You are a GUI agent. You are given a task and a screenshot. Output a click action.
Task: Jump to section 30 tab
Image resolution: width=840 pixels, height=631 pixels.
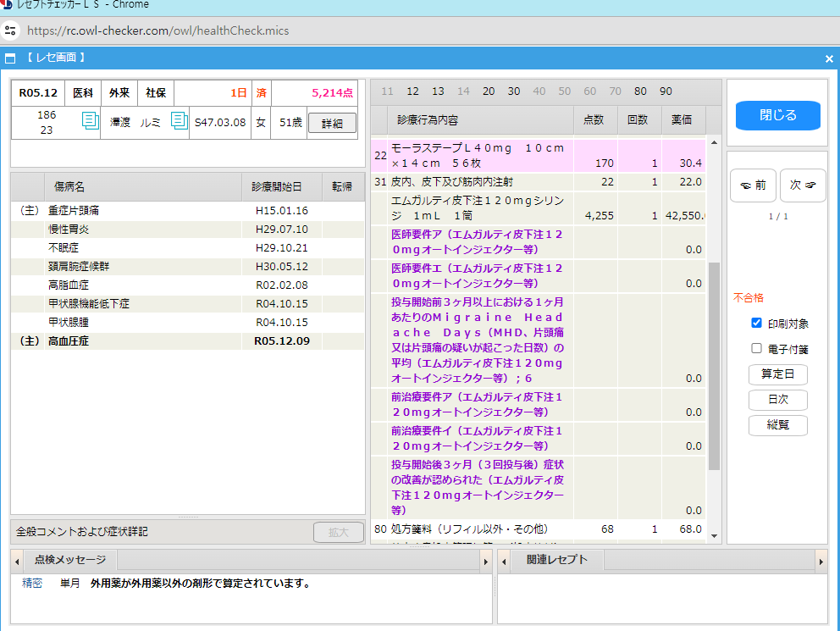[x=514, y=91]
